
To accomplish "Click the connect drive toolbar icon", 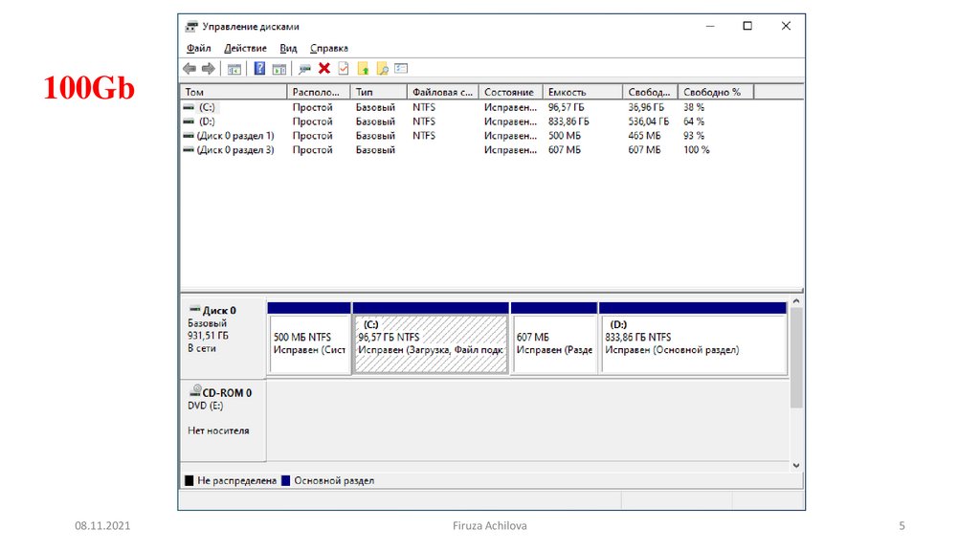I will (305, 69).
